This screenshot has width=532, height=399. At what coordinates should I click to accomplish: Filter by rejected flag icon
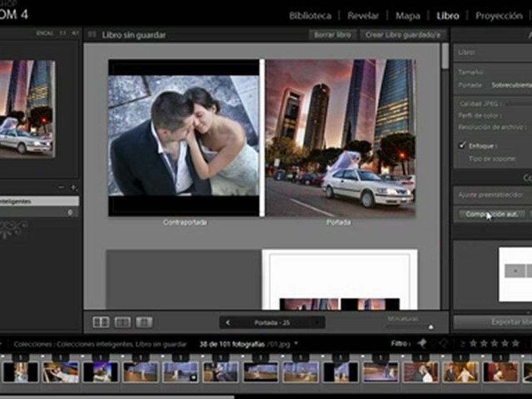[x=444, y=344]
